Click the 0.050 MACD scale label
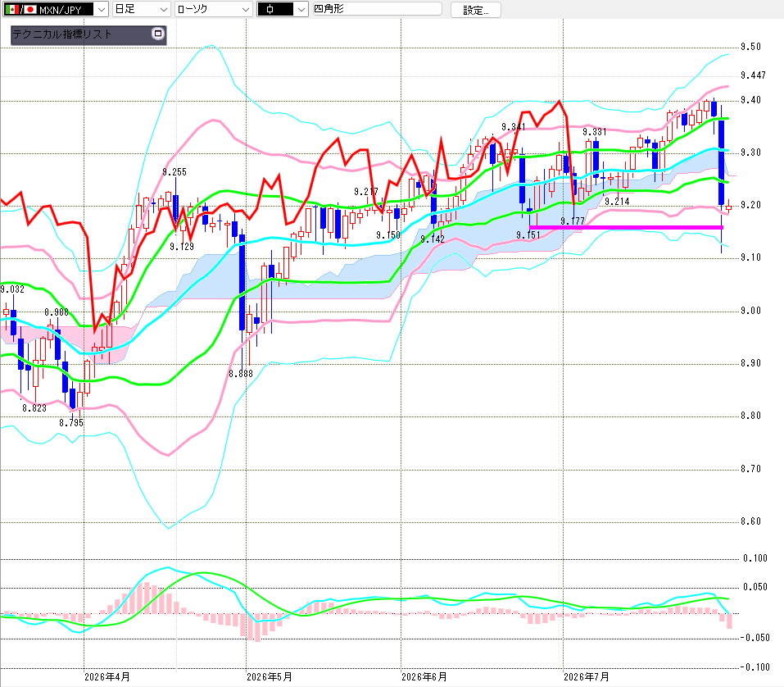784x687 pixels. [x=755, y=587]
